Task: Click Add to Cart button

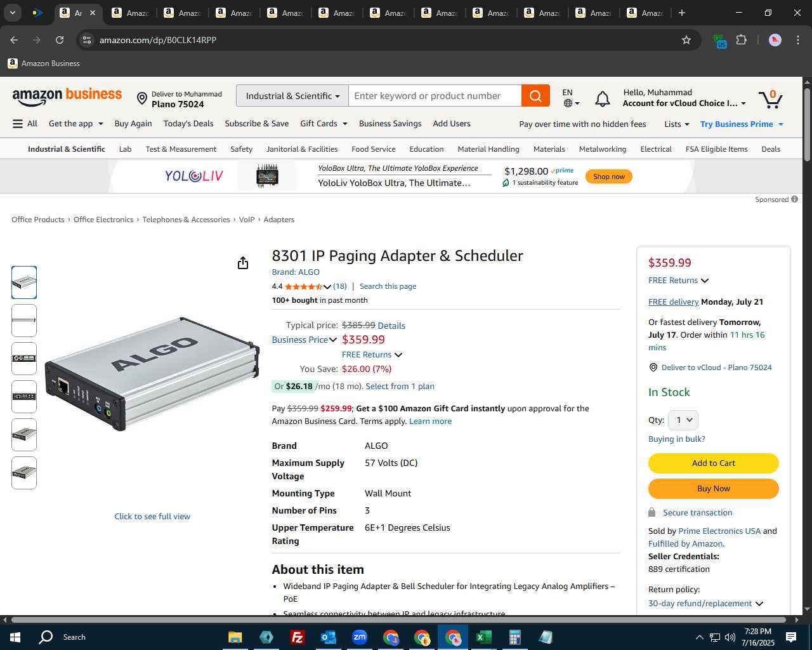Action: click(714, 463)
